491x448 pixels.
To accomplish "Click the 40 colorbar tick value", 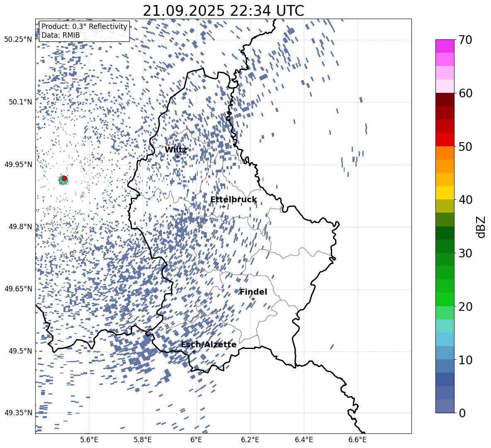I will click(466, 200).
